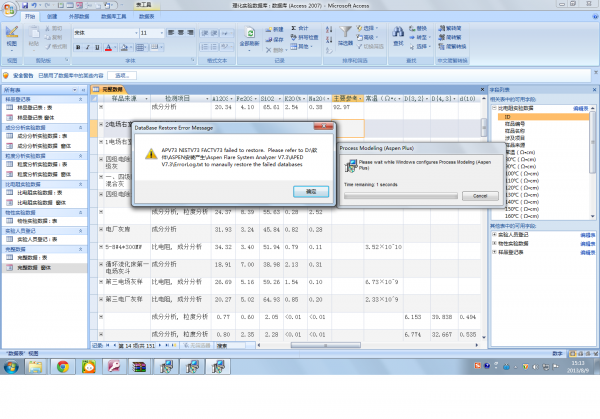Toggle align text left
Screen dimensions: 600x419
pyautogui.click(x=171, y=33)
